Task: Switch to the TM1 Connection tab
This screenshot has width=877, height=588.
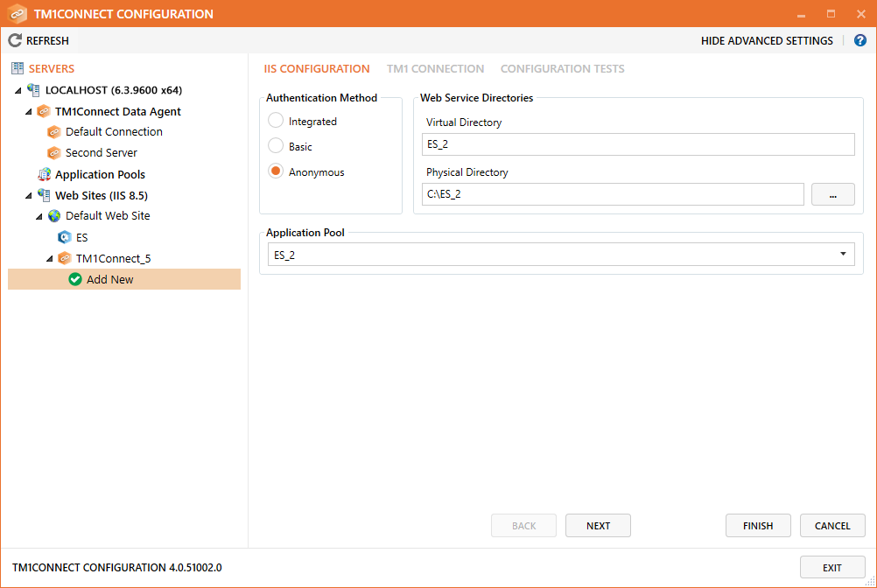Action: point(435,69)
